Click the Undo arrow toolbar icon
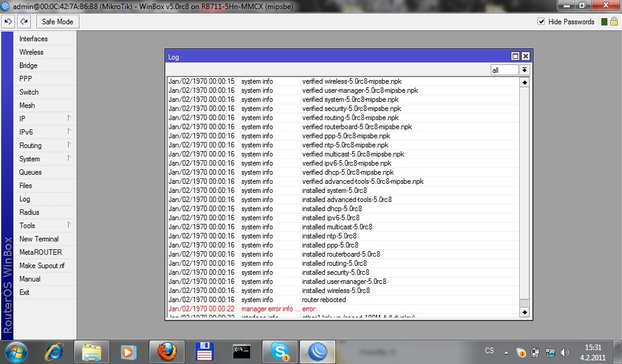Image resolution: width=622 pixels, height=364 pixels. (8, 22)
